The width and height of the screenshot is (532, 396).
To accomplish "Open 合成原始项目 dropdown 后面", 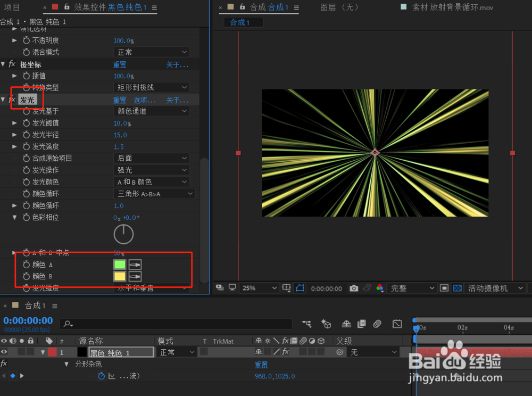I will click(x=151, y=158).
